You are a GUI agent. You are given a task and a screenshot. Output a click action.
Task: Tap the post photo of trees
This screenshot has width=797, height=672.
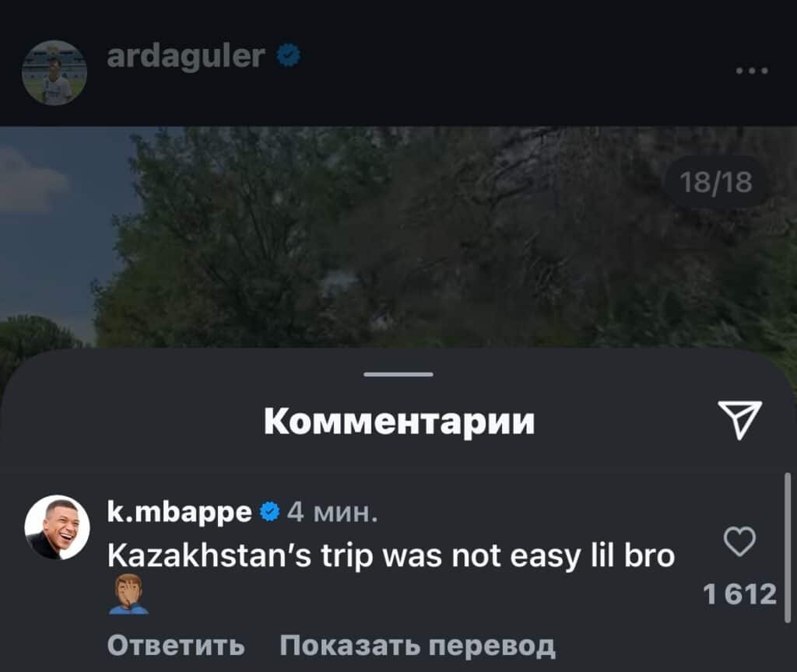(x=398, y=237)
